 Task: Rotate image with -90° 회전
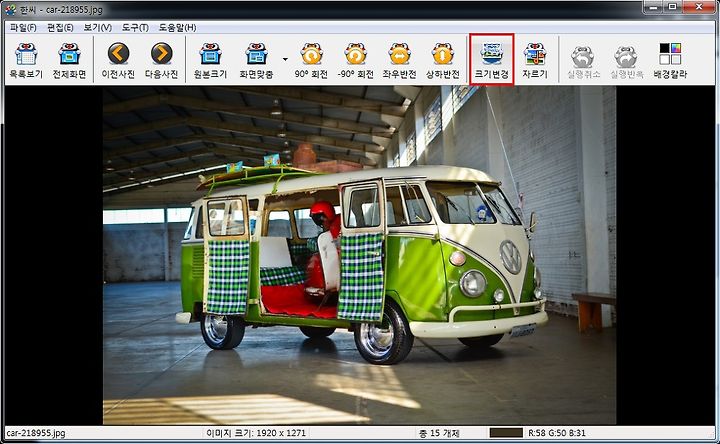point(355,60)
